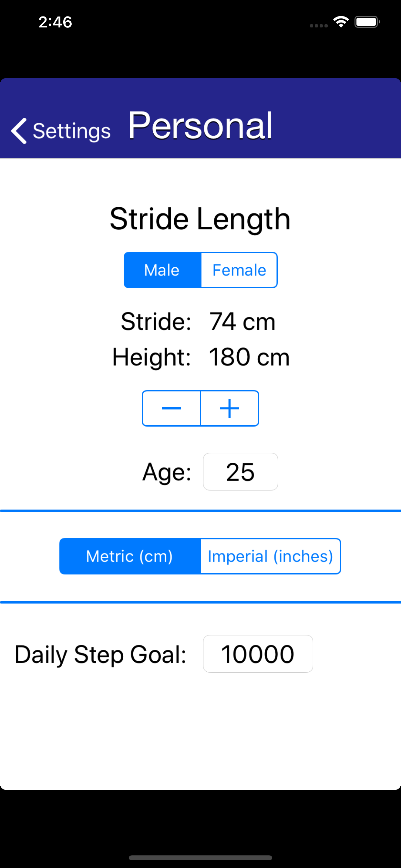
Task: Decrease height with the minus button
Action: tap(171, 408)
